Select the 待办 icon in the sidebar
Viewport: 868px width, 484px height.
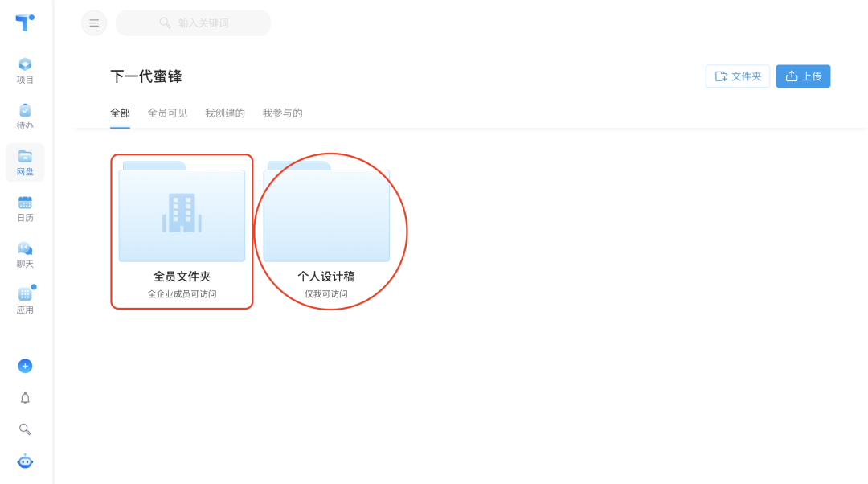[x=25, y=115]
